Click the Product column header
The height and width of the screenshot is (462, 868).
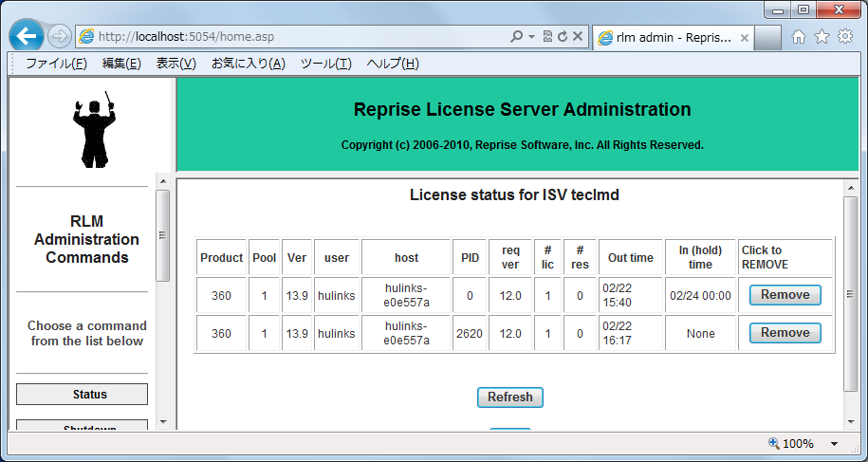221,258
